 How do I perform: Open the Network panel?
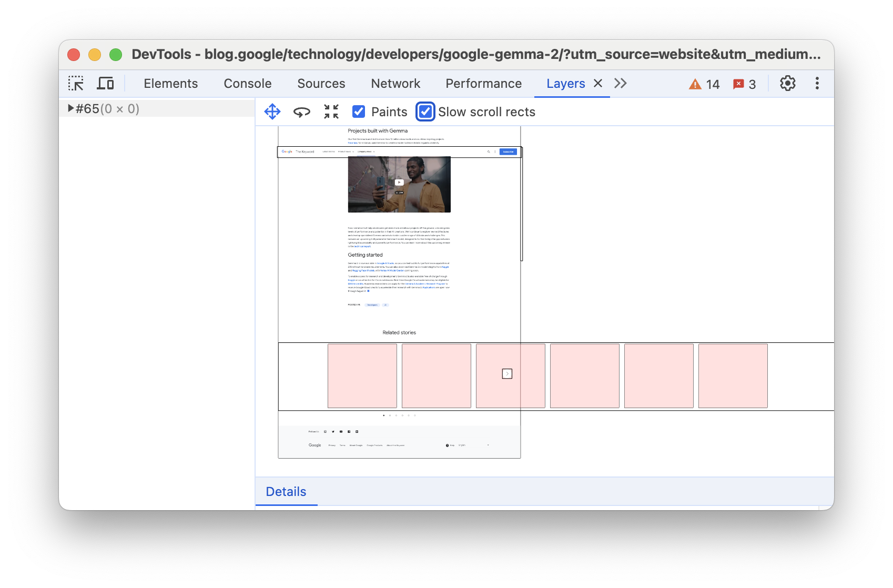[x=395, y=83]
